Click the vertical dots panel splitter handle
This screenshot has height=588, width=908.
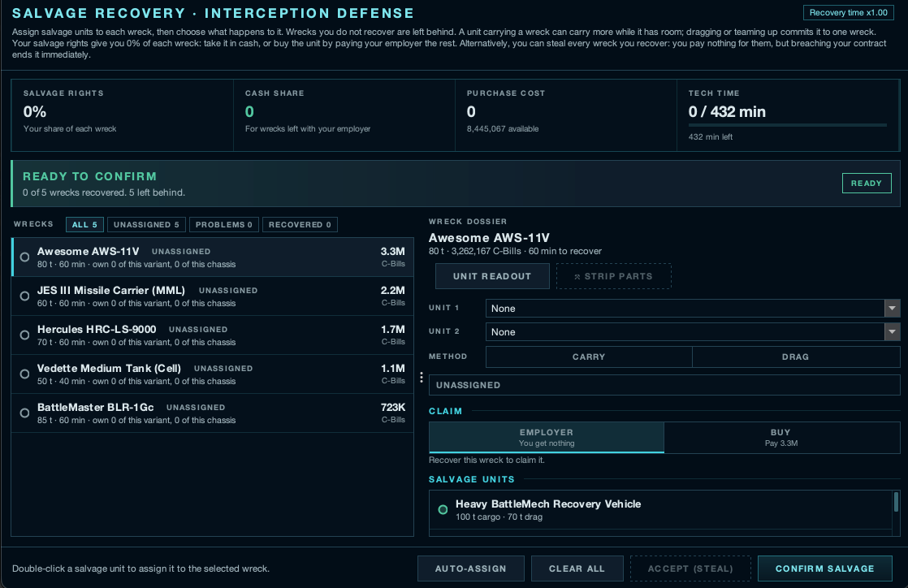tap(422, 378)
